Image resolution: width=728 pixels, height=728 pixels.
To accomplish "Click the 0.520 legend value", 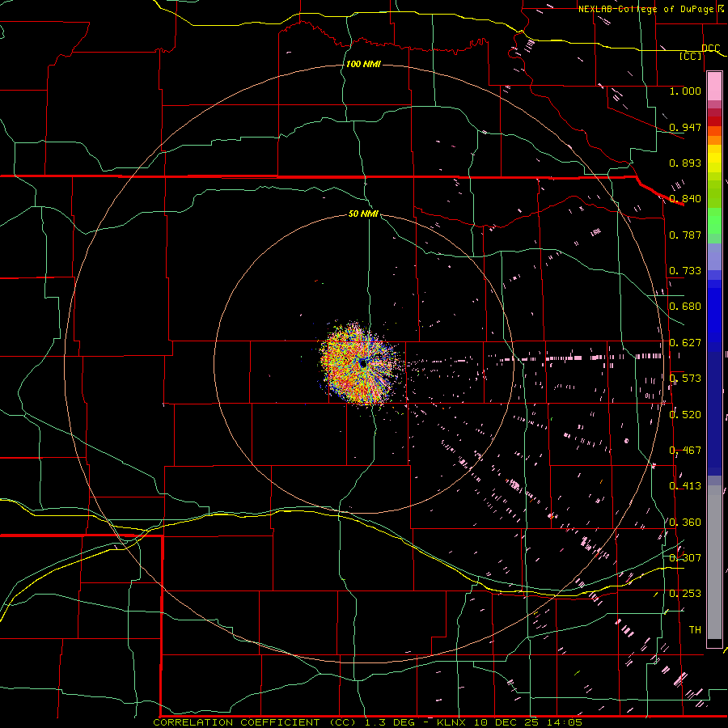I will (685, 415).
